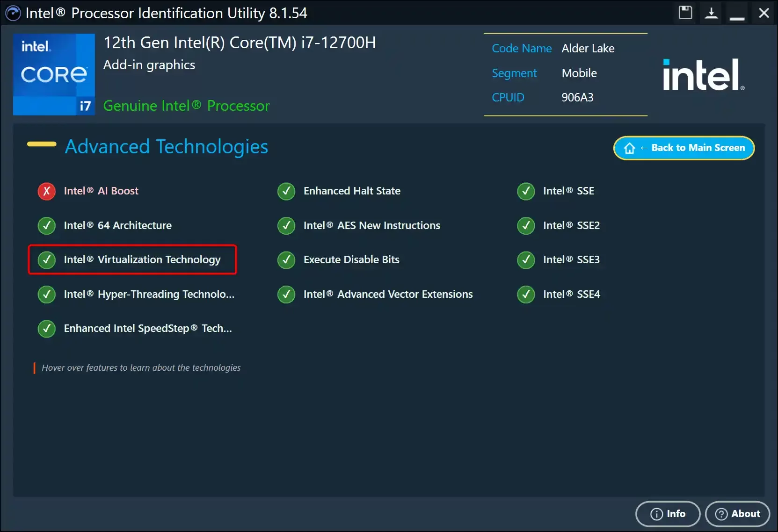Screen dimensions: 778x532
Task: Click the Intel SSE2 label
Action: coord(571,225)
